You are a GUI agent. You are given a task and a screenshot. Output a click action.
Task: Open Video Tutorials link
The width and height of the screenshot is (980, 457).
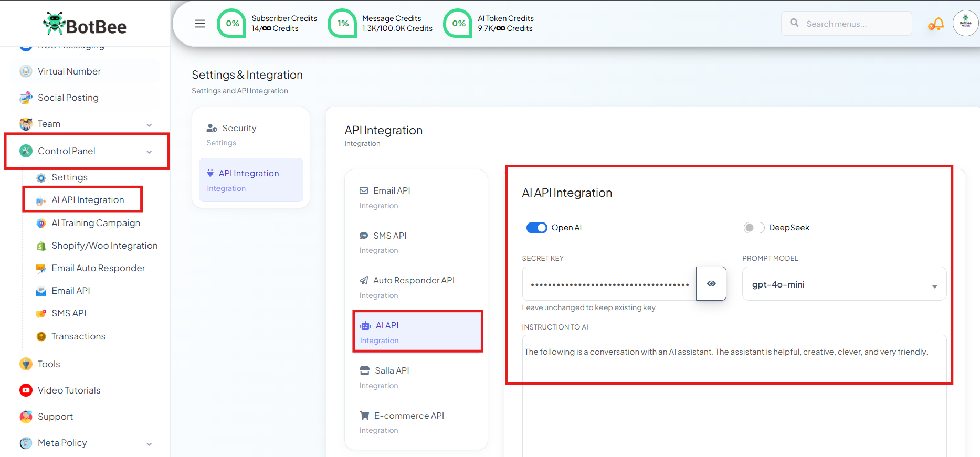point(69,390)
